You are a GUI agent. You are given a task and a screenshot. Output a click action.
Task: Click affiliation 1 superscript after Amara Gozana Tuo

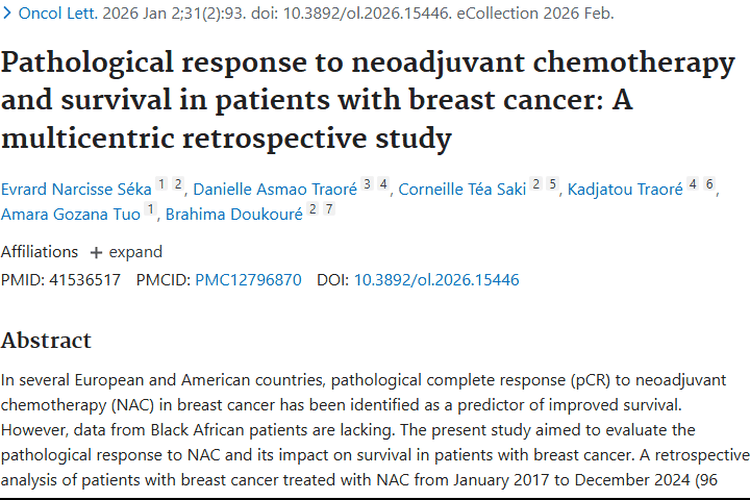point(151,209)
